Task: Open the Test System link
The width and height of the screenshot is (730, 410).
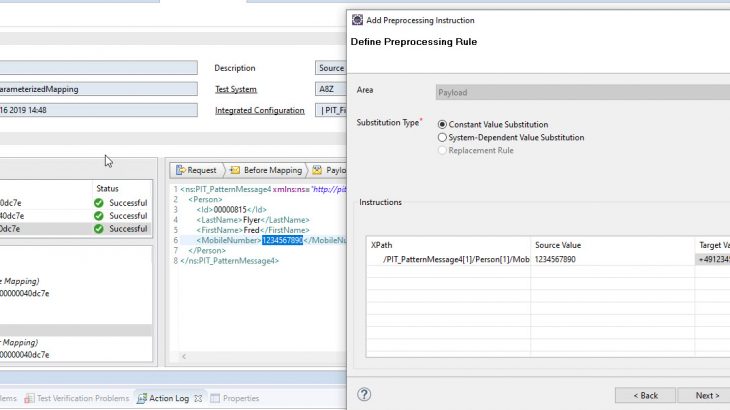Action: (236, 89)
